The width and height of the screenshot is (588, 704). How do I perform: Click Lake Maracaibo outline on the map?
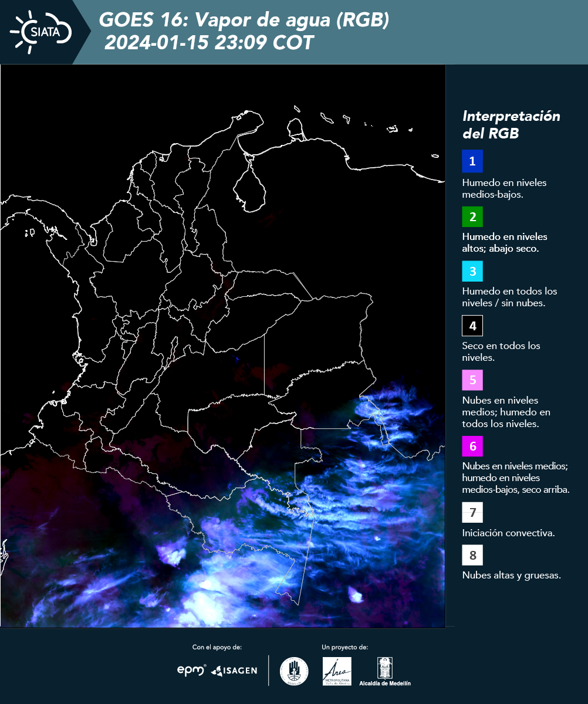pos(250,185)
